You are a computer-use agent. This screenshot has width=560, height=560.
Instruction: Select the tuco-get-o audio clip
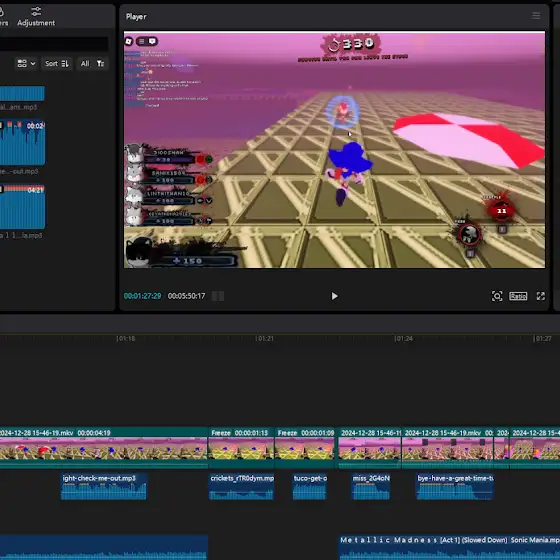pos(310,486)
